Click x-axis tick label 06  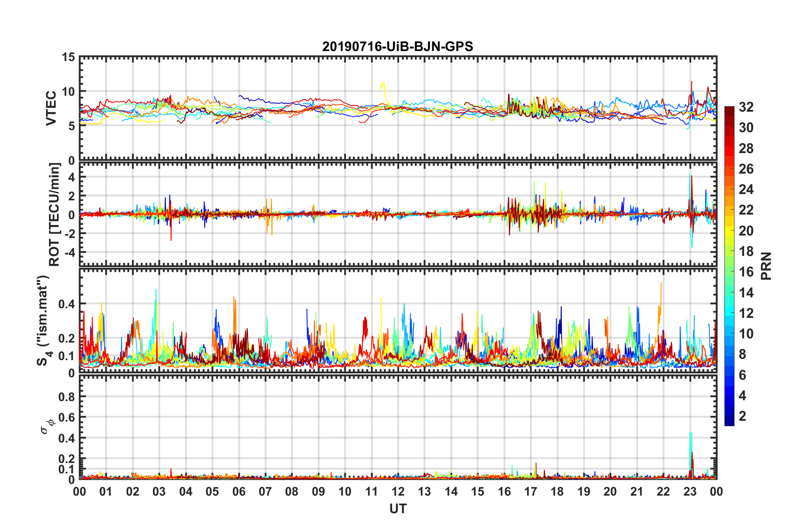[239, 491]
